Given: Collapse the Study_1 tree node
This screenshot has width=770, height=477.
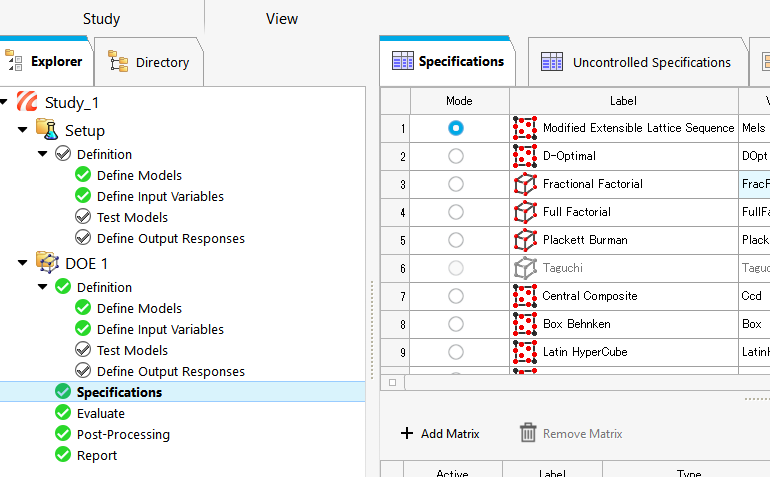Looking at the screenshot, I should (8, 102).
